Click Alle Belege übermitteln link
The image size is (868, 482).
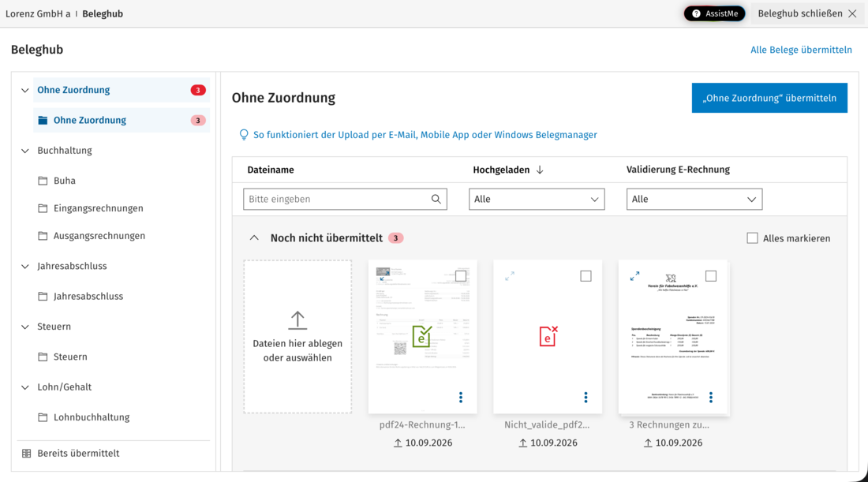tap(801, 50)
